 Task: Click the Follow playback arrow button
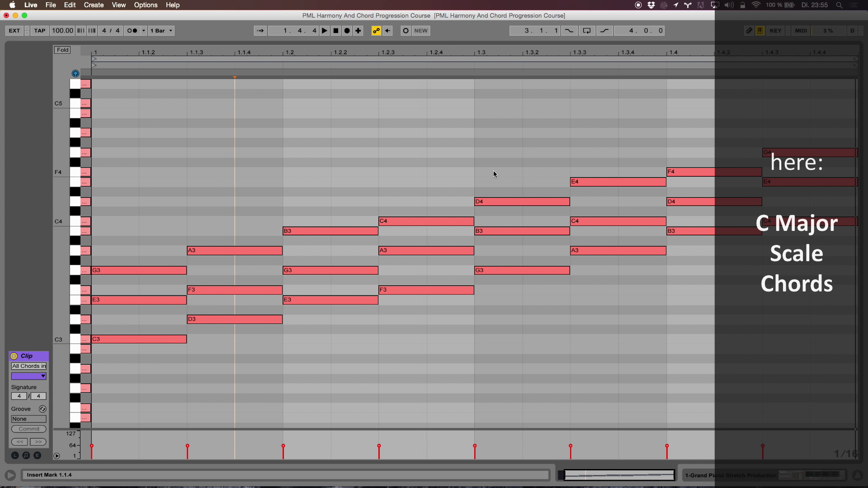click(260, 31)
